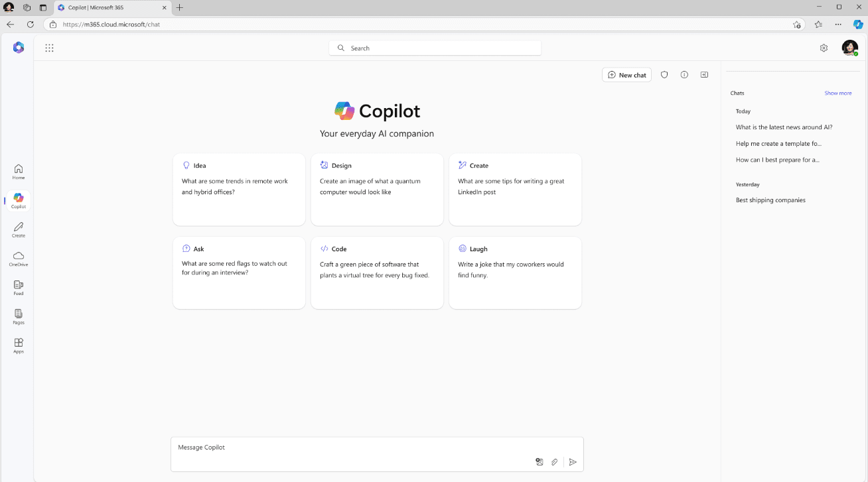Viewport: 868px width, 482px height.
Task: Open the prompt gallery icon in message box
Action: 540,462
